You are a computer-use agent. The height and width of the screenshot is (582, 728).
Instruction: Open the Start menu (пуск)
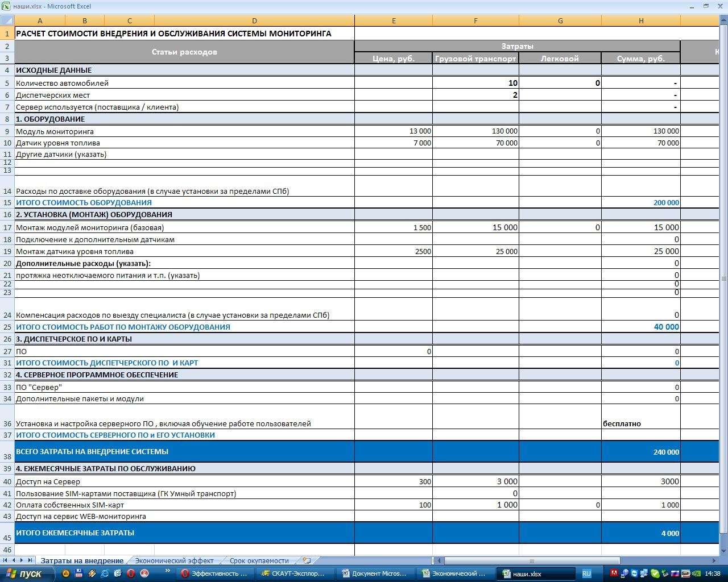pos(27,573)
